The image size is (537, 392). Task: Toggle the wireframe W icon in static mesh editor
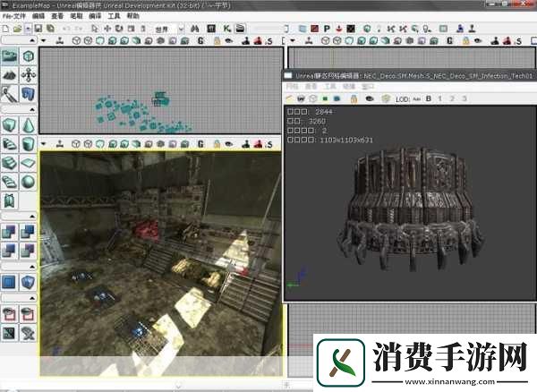tap(301, 98)
